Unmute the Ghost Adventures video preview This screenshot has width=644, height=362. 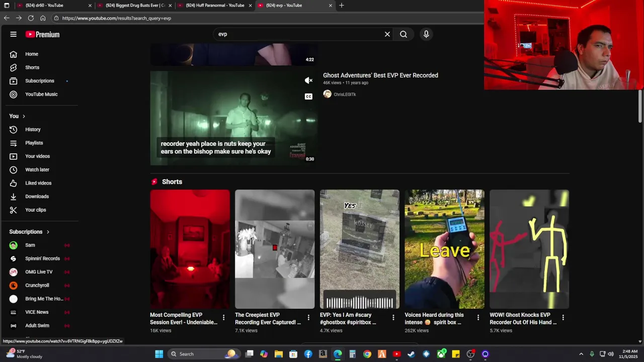click(x=308, y=80)
